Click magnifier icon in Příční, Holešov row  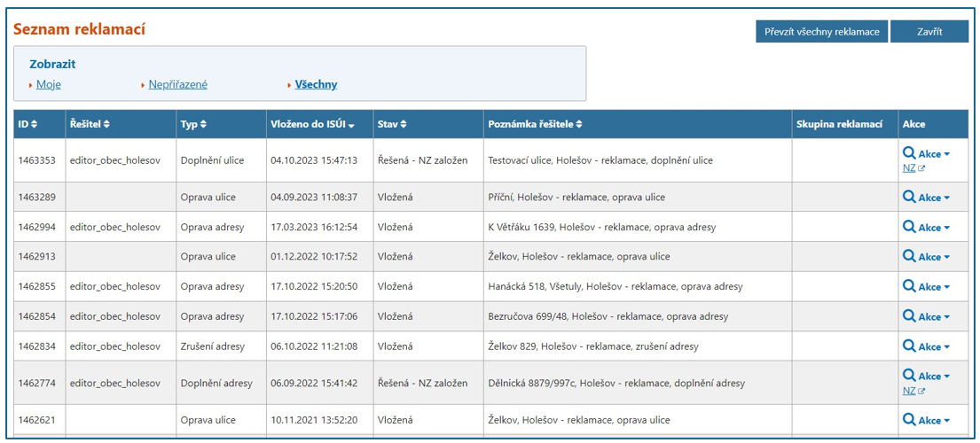909,197
